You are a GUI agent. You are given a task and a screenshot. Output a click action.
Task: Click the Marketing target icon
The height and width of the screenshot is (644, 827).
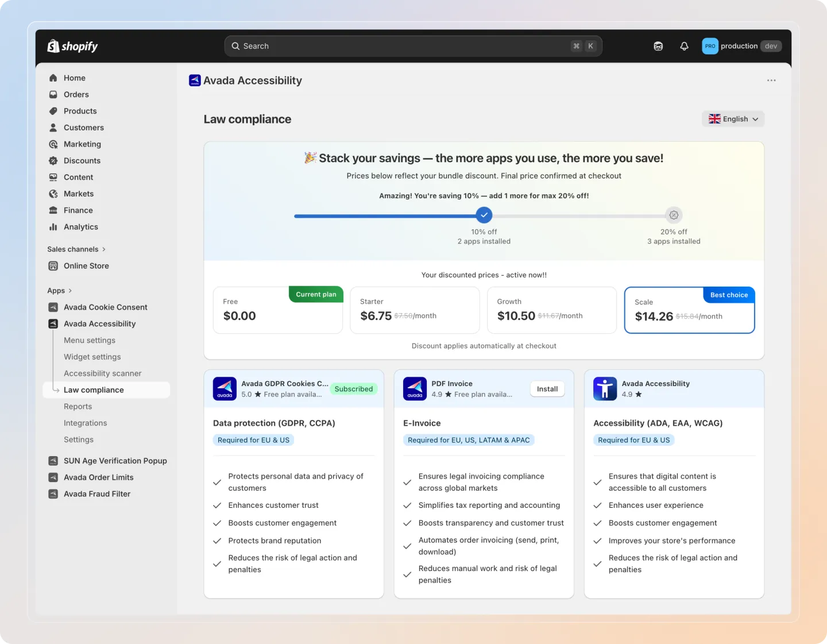pos(53,144)
